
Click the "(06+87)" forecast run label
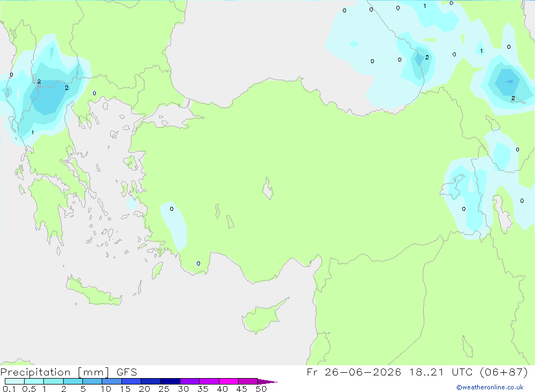pos(503,372)
